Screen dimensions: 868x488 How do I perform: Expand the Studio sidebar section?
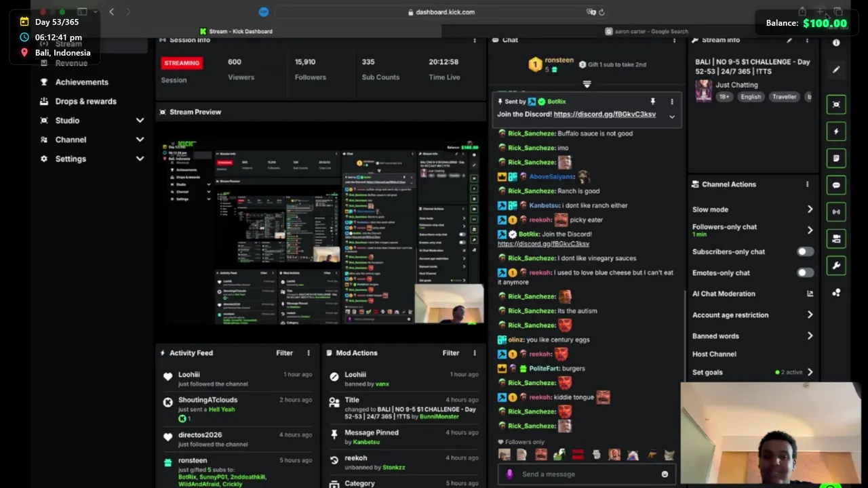click(92, 120)
